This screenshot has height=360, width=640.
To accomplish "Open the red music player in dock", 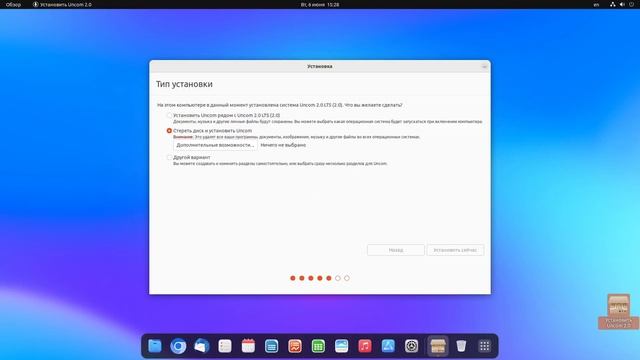I will click(364, 346).
